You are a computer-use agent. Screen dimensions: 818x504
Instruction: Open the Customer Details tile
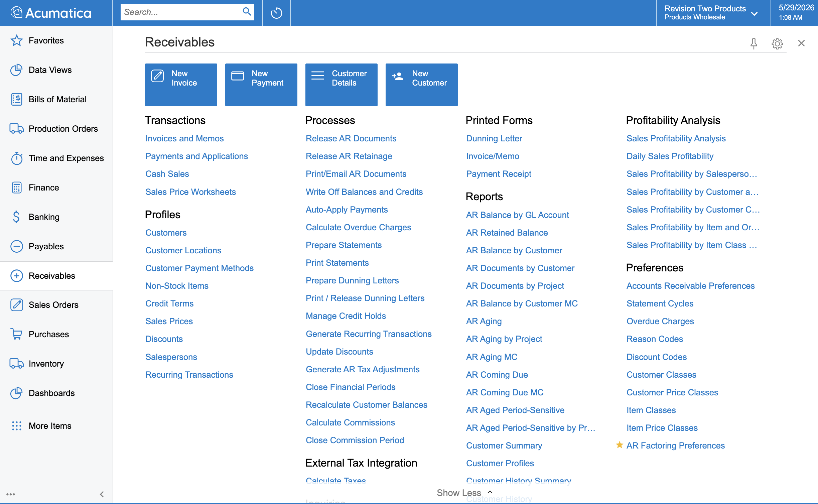click(341, 85)
